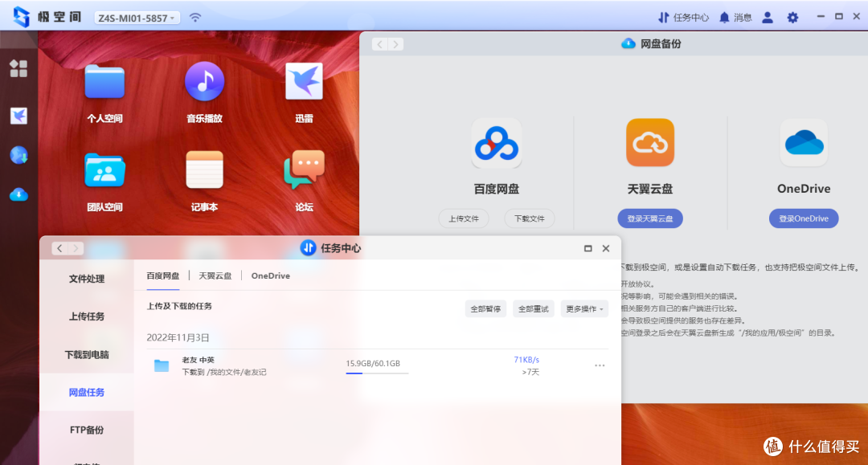Expand the Z4S-MI01-5857 device dropdown
868x465 pixels.
[x=136, y=18]
